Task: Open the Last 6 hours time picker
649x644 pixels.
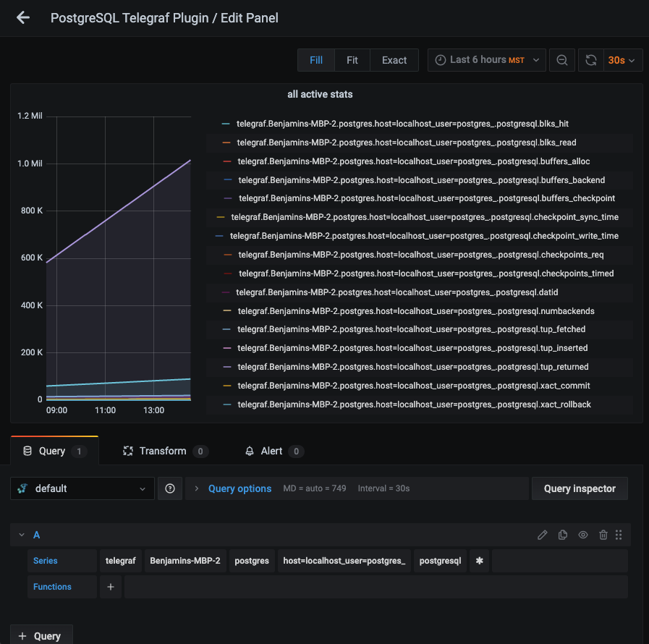Action: pyautogui.click(x=487, y=60)
